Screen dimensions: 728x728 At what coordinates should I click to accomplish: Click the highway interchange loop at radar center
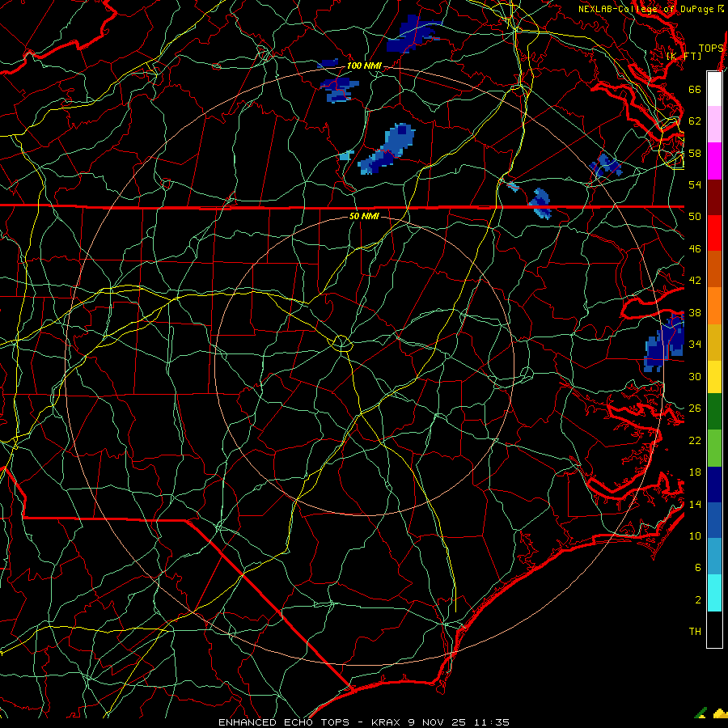click(342, 343)
